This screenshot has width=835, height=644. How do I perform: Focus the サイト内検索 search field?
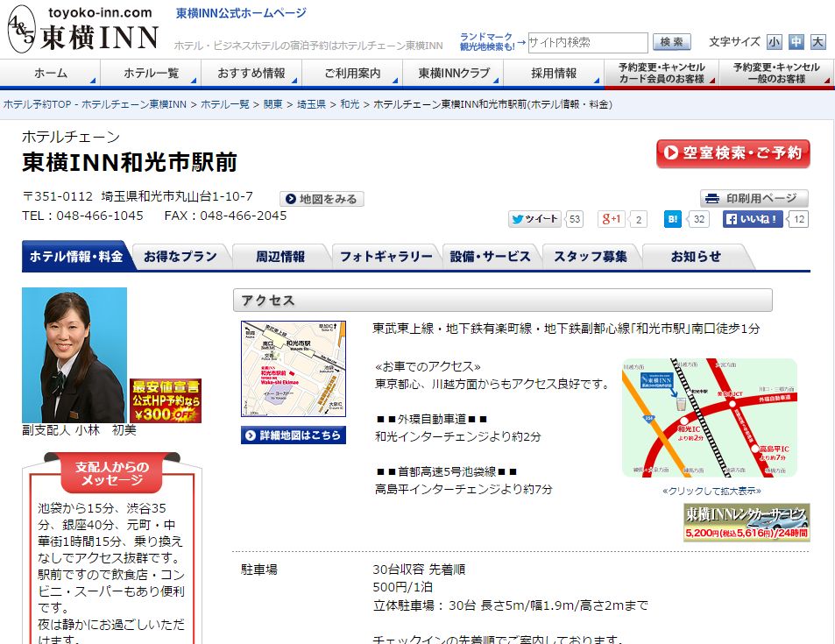588,43
